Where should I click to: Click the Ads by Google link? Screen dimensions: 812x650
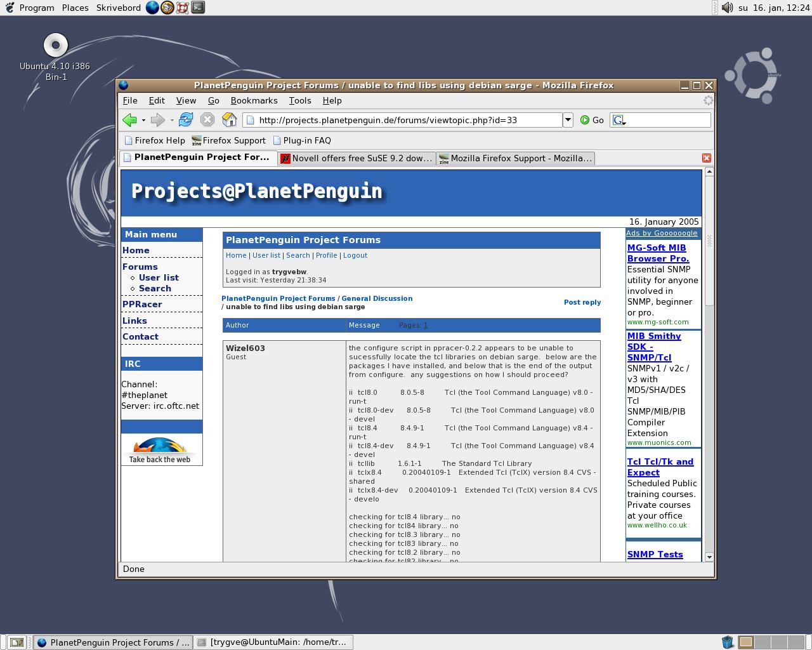662,233
